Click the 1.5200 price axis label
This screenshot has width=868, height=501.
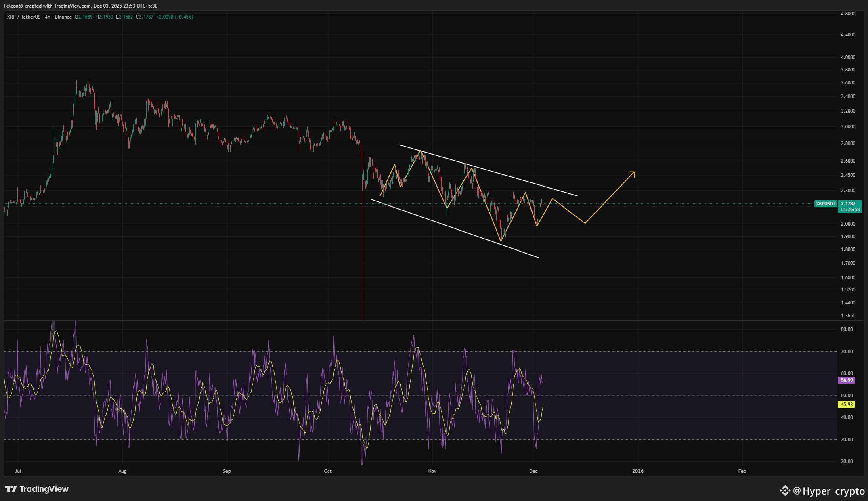click(x=848, y=290)
